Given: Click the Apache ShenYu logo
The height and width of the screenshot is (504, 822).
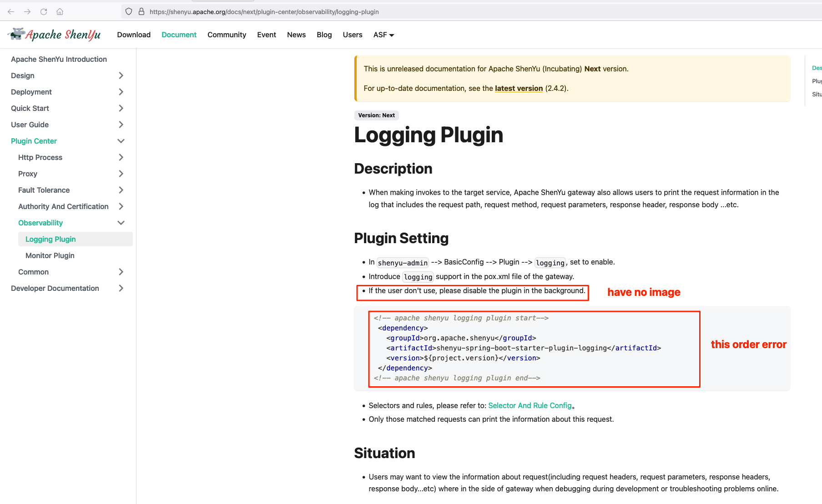Looking at the screenshot, I should click(54, 35).
